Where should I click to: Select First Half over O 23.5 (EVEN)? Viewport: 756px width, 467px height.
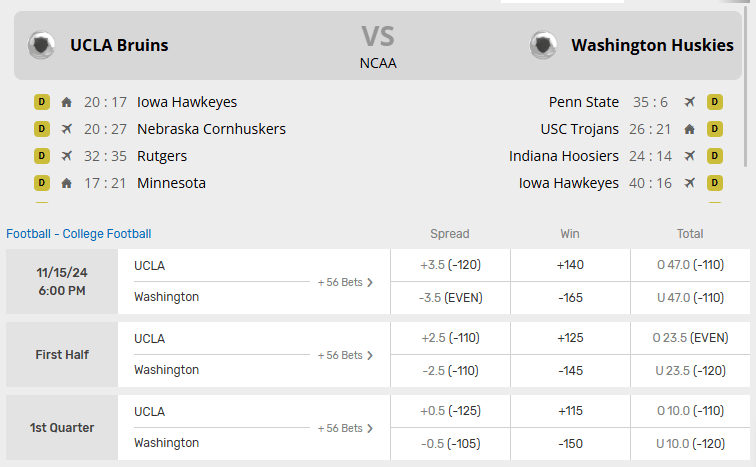(690, 338)
